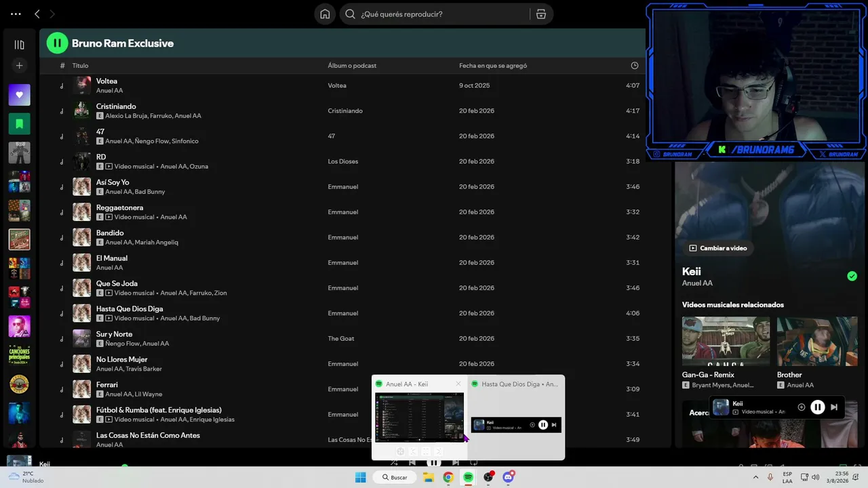Open Discord from the taskbar
Screen dimensions: 868x488
pos(508,477)
